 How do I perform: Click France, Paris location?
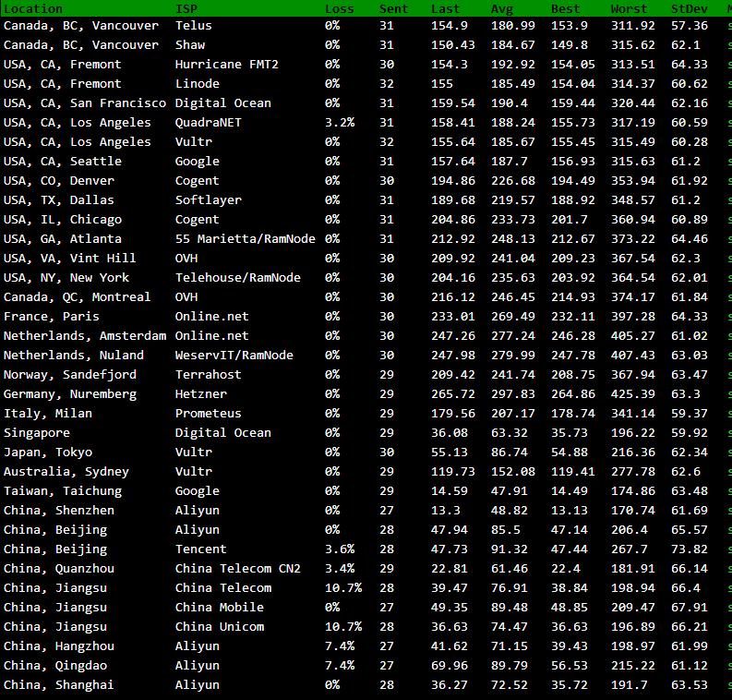click(51, 316)
